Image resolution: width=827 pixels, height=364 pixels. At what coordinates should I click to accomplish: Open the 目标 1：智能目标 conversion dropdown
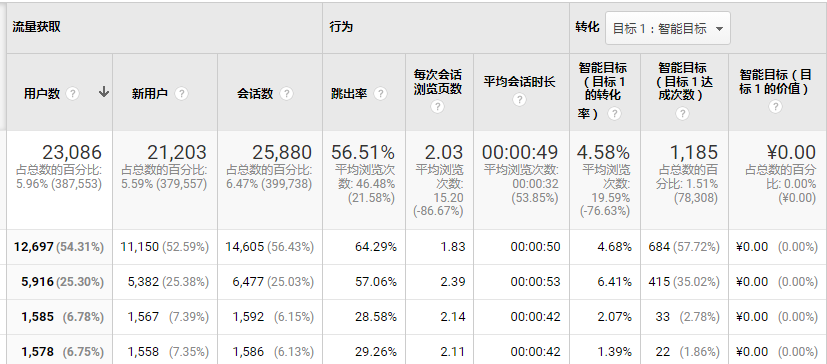(668, 28)
